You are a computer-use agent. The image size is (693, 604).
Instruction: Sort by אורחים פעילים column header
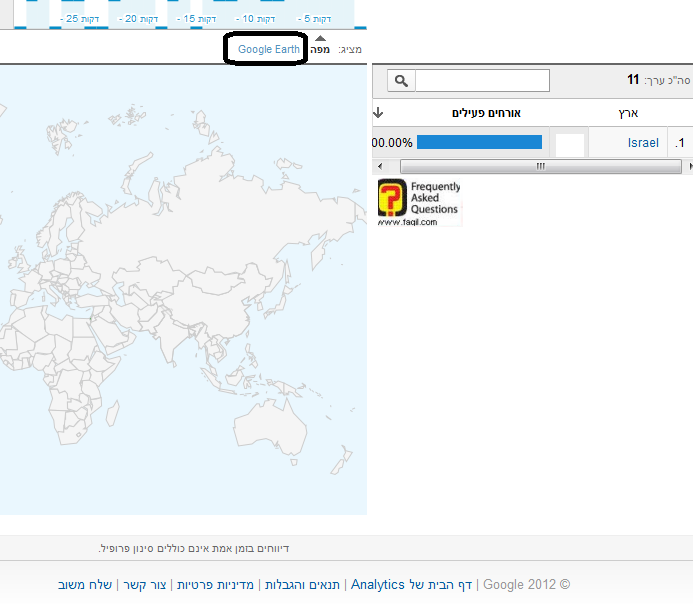[486, 113]
